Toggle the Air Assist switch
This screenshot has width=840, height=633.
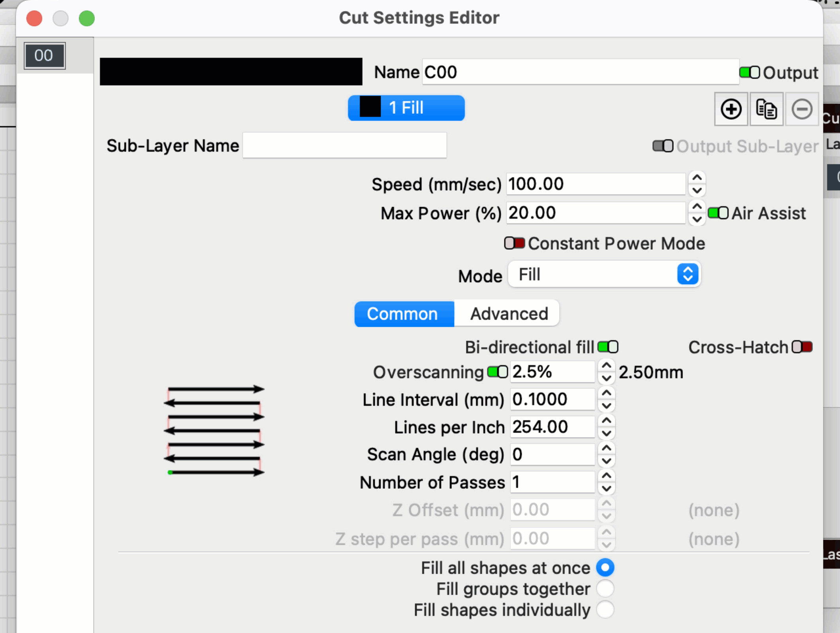718,213
